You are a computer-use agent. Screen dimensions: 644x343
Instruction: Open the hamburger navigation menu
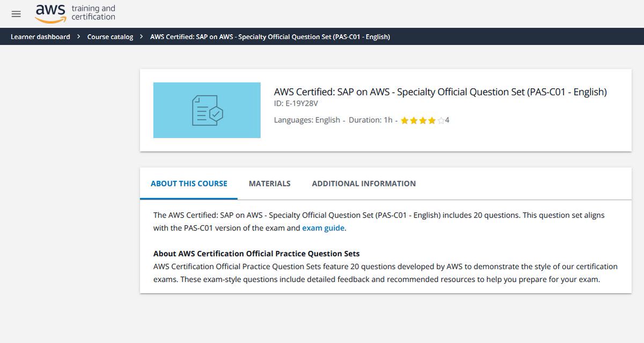[x=16, y=14]
